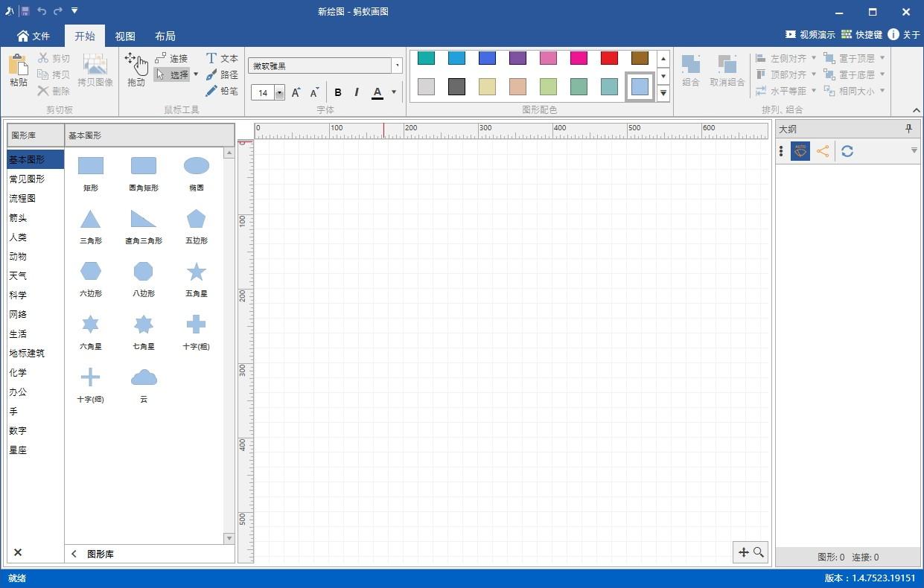Open the font name dropdown
Screen dimensions: 924x588
pyautogui.click(x=398, y=65)
